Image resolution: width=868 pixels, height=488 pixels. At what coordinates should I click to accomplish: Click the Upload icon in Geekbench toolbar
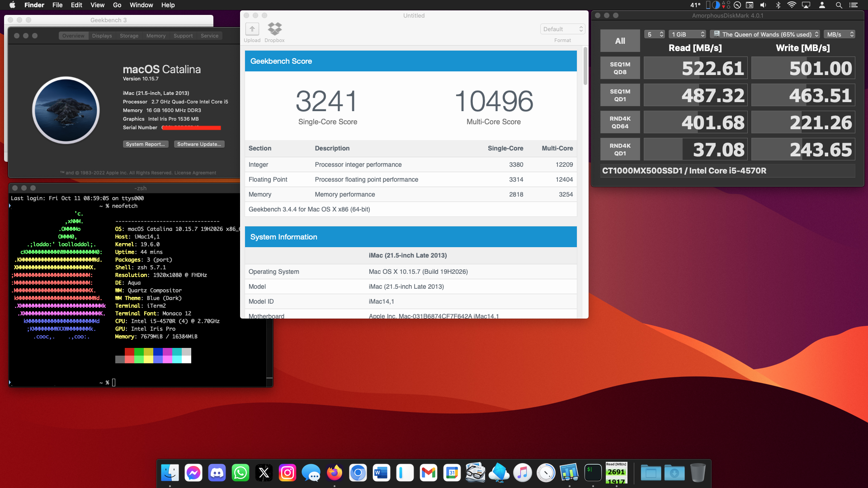[252, 29]
